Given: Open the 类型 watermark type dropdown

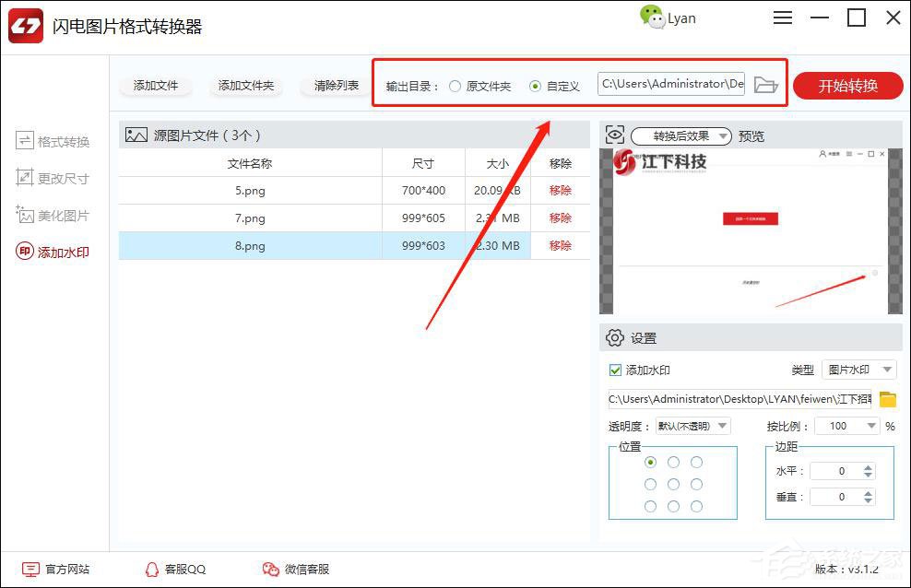Looking at the screenshot, I should tap(858, 370).
